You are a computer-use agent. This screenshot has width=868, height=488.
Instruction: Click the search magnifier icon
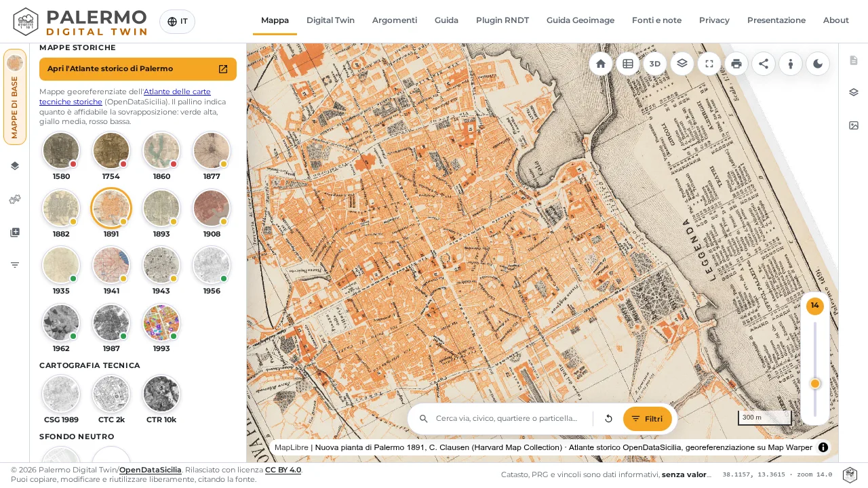424,419
